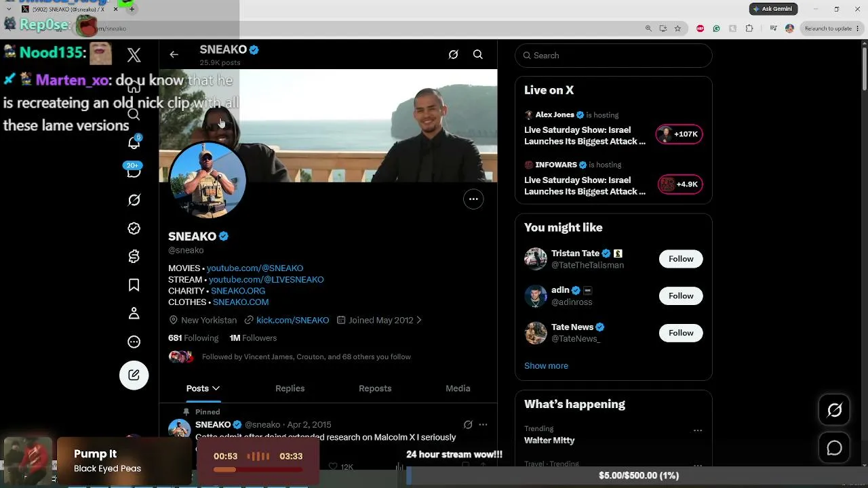Open the youtube.com/@SNEAKO link

pyautogui.click(x=255, y=268)
